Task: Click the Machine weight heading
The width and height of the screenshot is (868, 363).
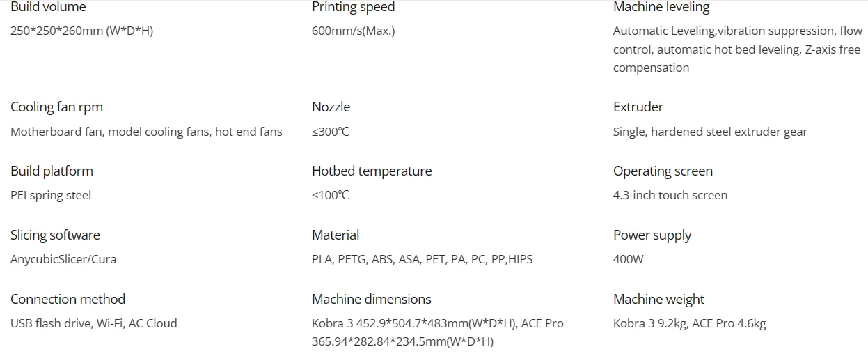Action: click(x=658, y=300)
